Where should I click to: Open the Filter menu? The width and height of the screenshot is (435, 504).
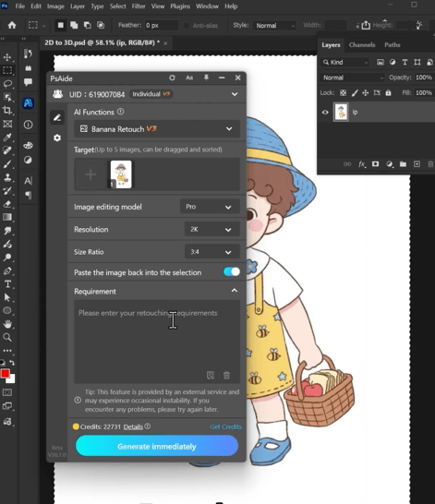pos(139,6)
